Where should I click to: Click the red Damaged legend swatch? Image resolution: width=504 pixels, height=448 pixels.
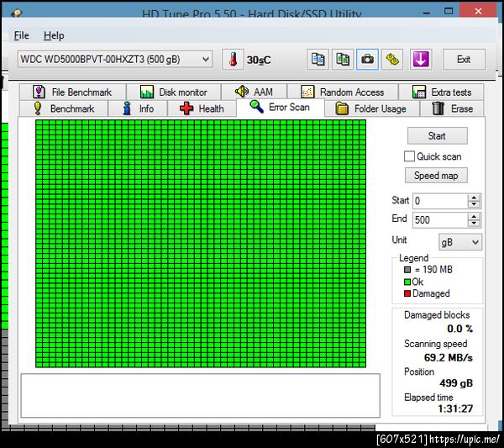407,293
